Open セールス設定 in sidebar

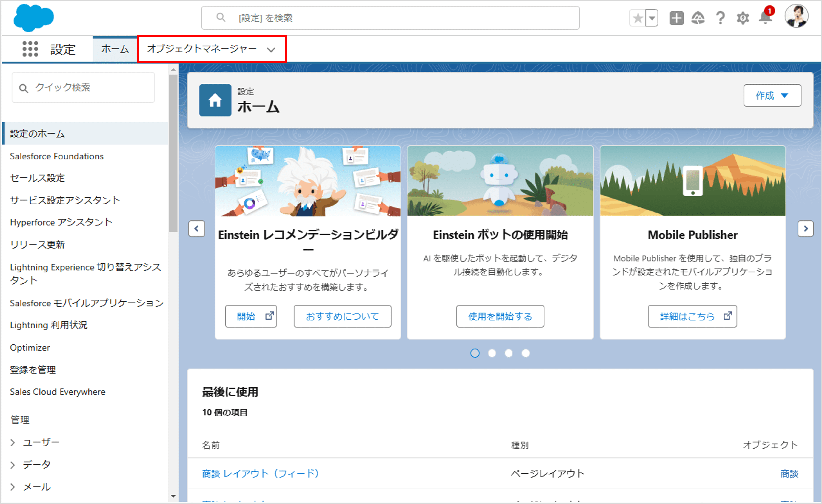(37, 178)
